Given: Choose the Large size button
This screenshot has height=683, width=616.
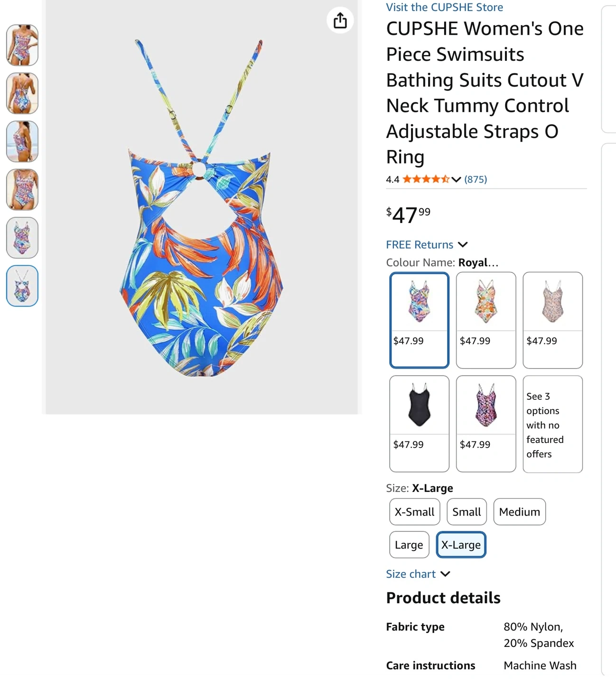Looking at the screenshot, I should 409,545.
